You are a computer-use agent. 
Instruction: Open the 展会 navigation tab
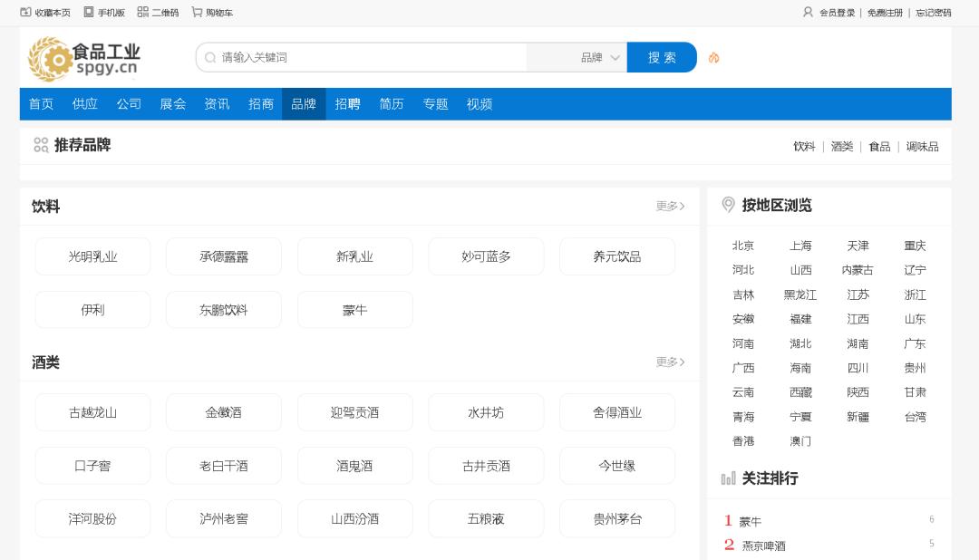pos(172,104)
